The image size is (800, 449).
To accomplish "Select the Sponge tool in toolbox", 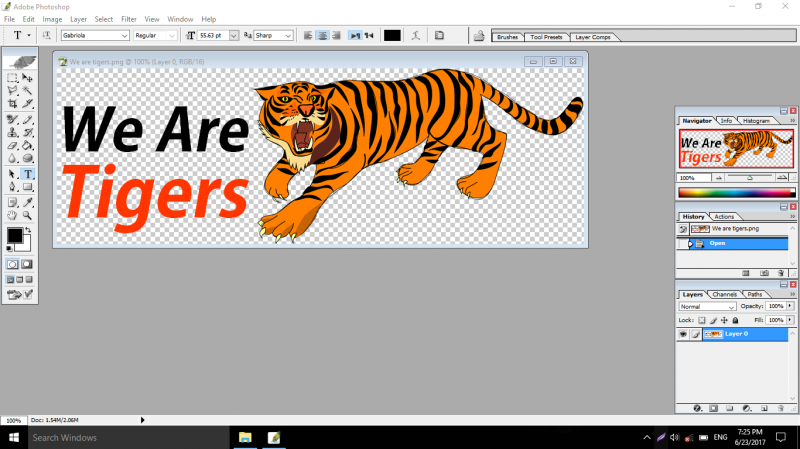I will pyautogui.click(x=28, y=158).
